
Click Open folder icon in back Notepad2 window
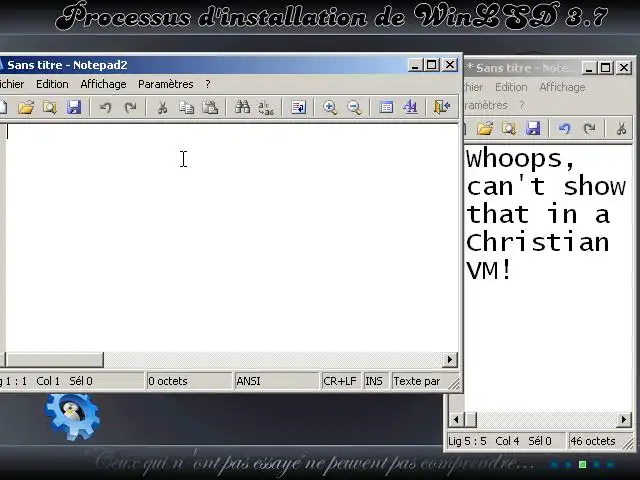485,129
